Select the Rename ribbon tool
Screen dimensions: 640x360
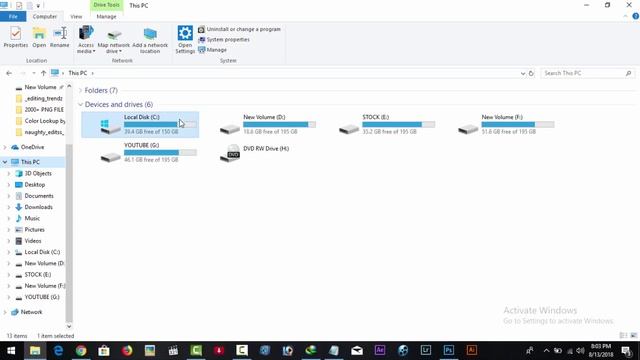(x=60, y=37)
